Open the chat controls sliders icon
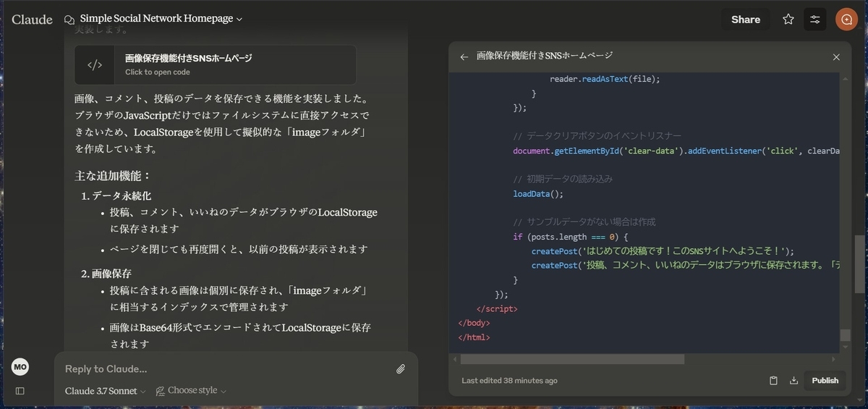 click(x=815, y=20)
